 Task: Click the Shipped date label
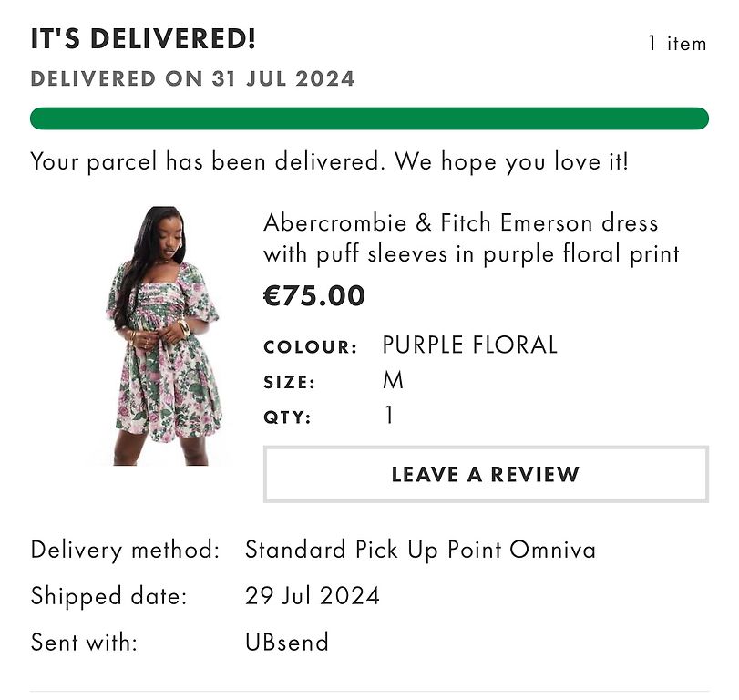pyautogui.click(x=108, y=596)
